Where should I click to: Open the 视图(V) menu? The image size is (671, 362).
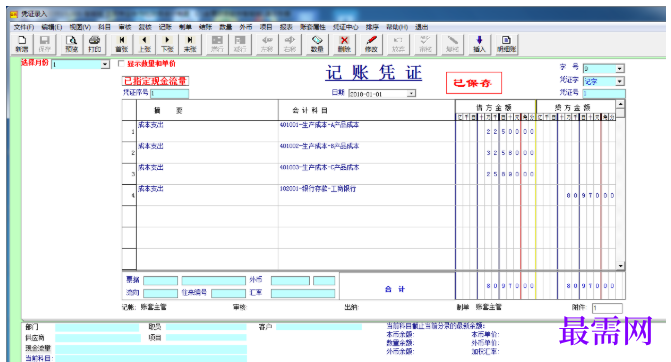coord(80,27)
